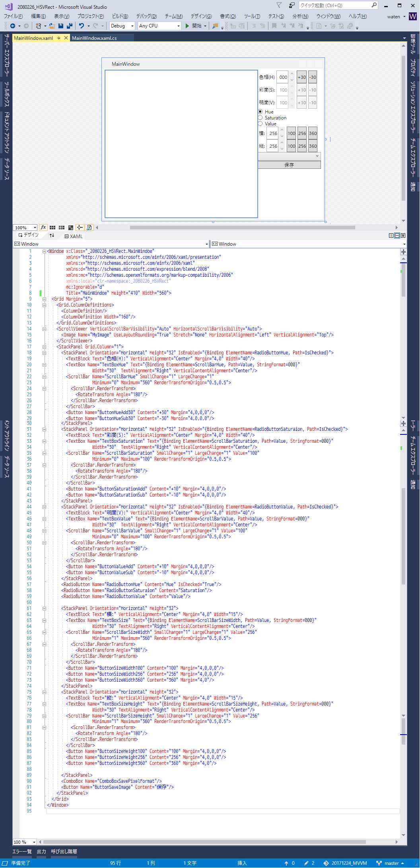Image resolution: width=420 pixels, height=868 pixels.
Task: Open the 出力 panel tab
Action: click(41, 852)
